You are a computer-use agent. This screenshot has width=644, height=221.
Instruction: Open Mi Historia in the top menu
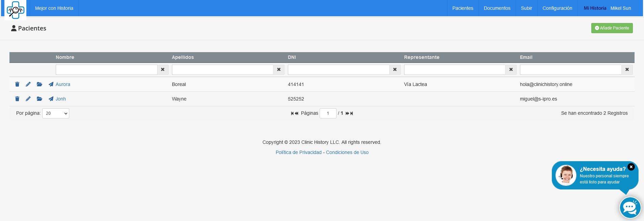click(595, 8)
